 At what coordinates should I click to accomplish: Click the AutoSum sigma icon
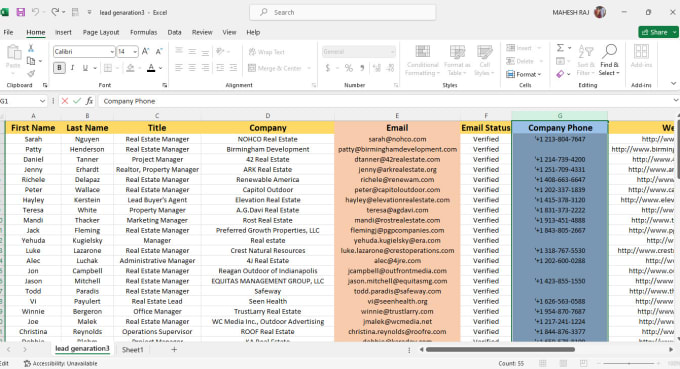coord(560,48)
